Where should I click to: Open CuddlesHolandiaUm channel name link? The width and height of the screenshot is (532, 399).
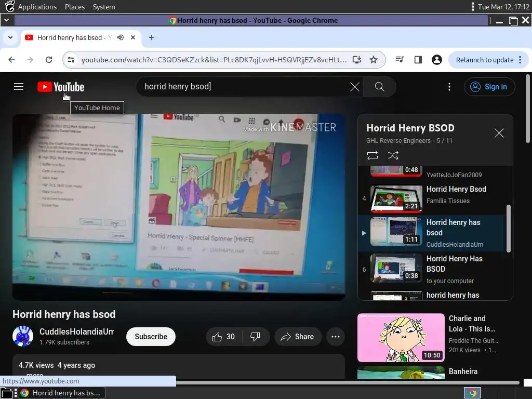coord(76,331)
